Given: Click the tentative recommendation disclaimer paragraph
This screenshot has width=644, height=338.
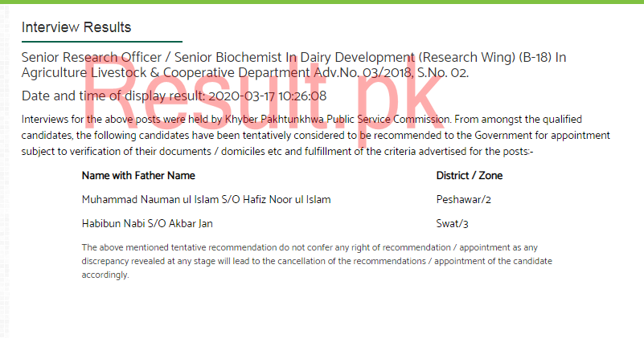Looking at the screenshot, I should click(317, 261).
